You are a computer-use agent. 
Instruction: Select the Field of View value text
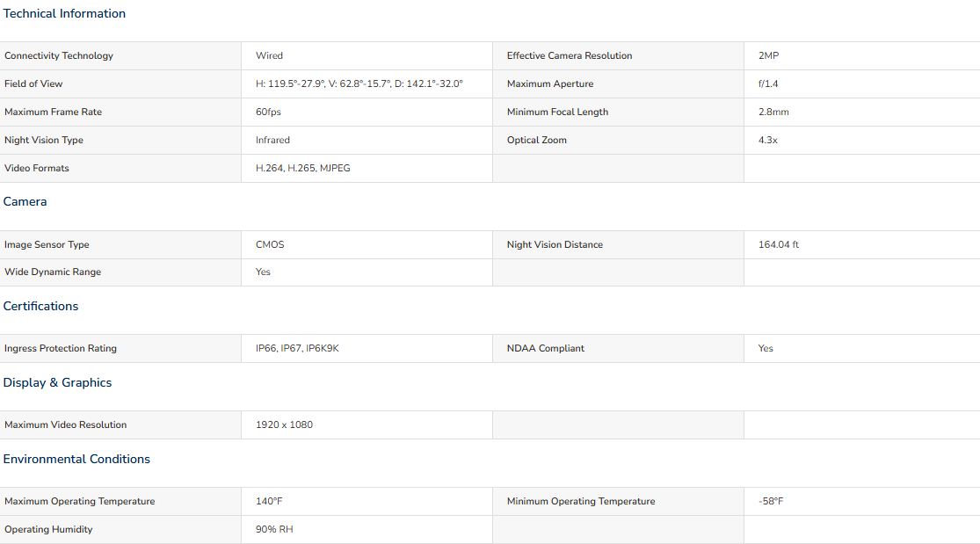(x=359, y=83)
